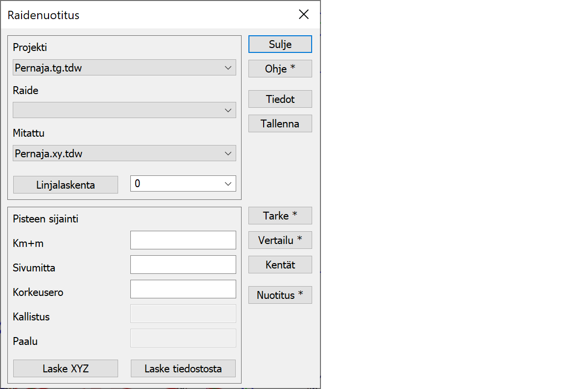Open the dropdown showing value 0

pyautogui.click(x=183, y=184)
